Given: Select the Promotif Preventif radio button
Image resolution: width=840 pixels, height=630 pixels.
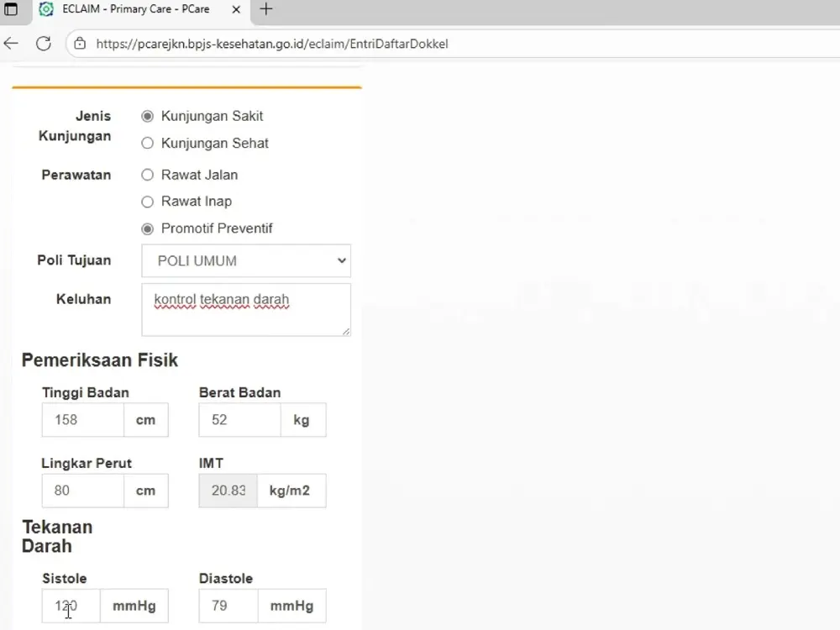Looking at the screenshot, I should (x=148, y=228).
